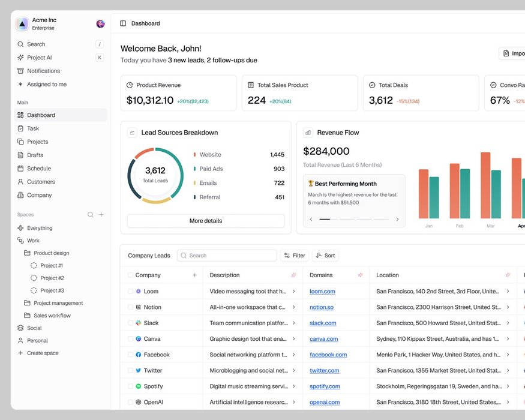Viewport: 525px width, 420px height.
Task: Click the AI sparkle icon in Description header
Action: point(293,275)
